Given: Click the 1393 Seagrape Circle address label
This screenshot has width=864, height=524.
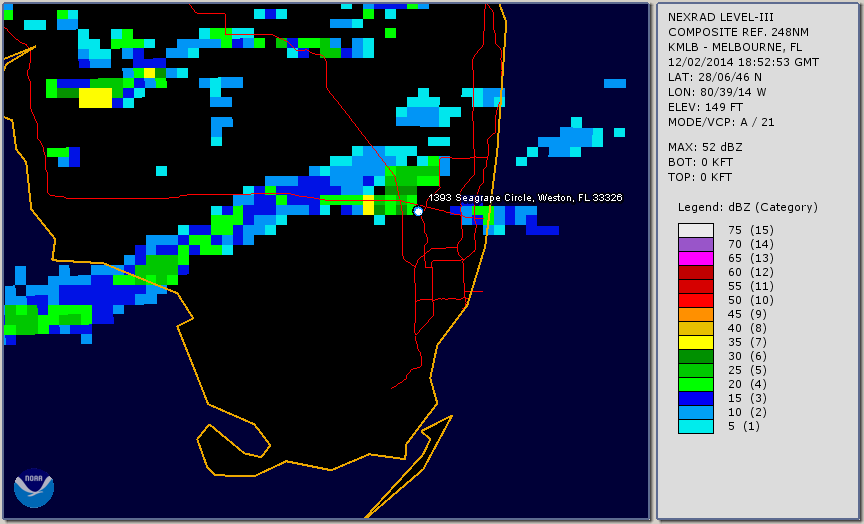Looking at the screenshot, I should (x=525, y=198).
